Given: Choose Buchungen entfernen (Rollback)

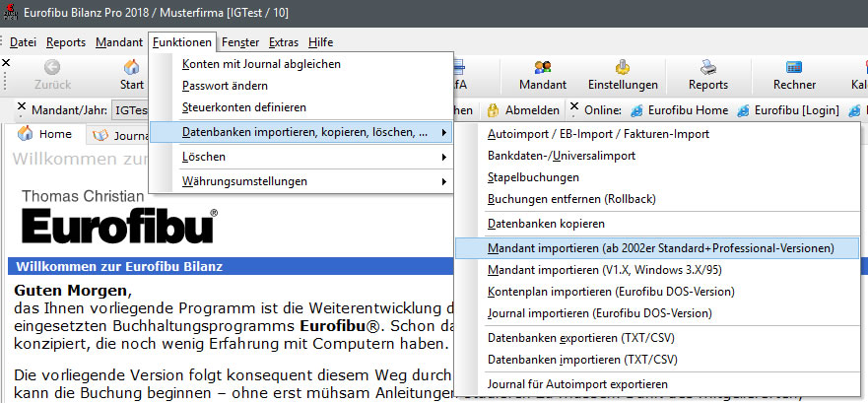Looking at the screenshot, I should [657, 199].
